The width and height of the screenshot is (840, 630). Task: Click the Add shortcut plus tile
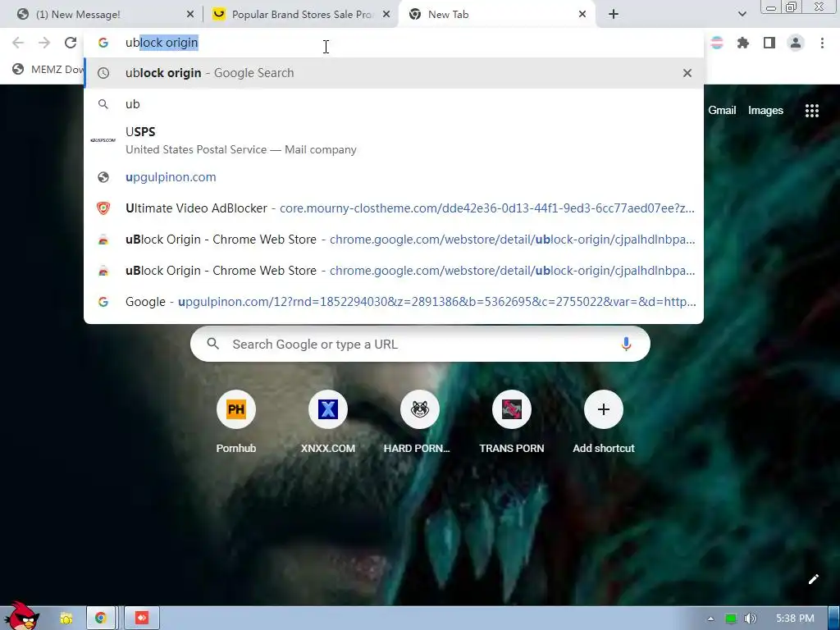603,423
